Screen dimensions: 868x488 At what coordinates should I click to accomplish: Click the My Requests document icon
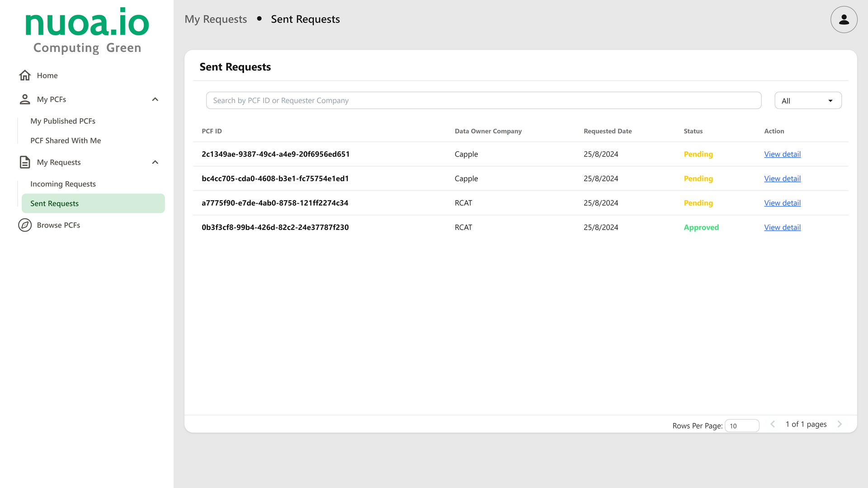pos(25,162)
